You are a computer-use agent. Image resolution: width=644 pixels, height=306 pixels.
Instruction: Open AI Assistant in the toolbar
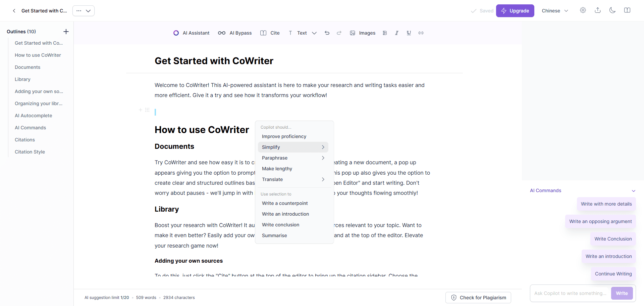click(x=192, y=33)
